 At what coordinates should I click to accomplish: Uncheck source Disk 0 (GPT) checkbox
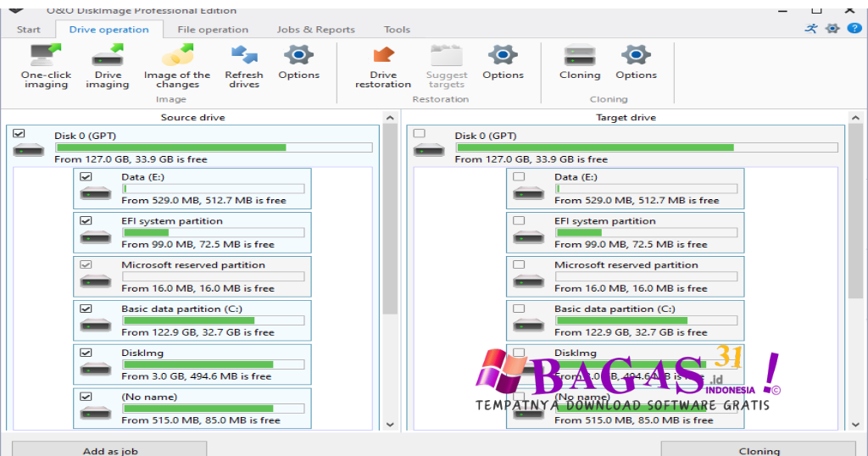(19, 133)
